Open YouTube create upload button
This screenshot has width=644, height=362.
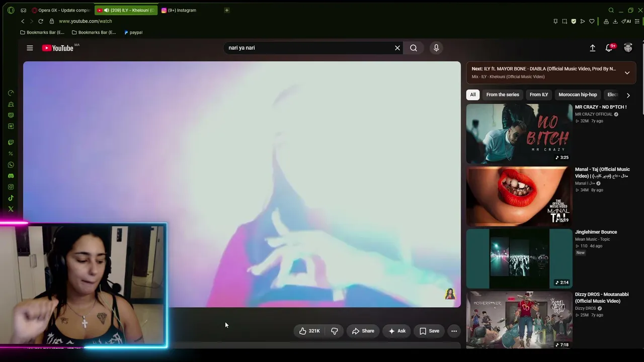(x=593, y=48)
